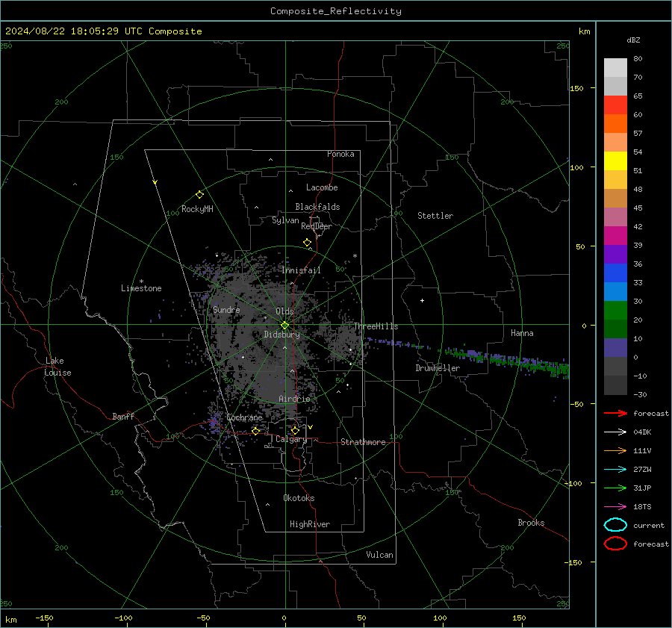The width and height of the screenshot is (672, 628).
Task: Click the dBZ legend heading
Action: click(633, 40)
